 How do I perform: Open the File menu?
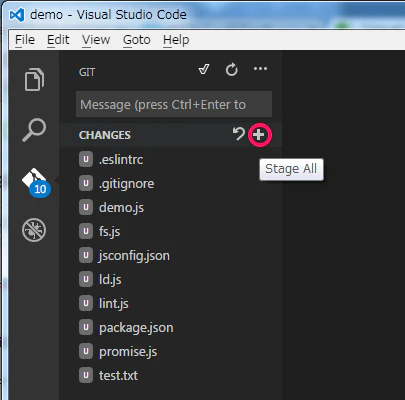[25, 40]
